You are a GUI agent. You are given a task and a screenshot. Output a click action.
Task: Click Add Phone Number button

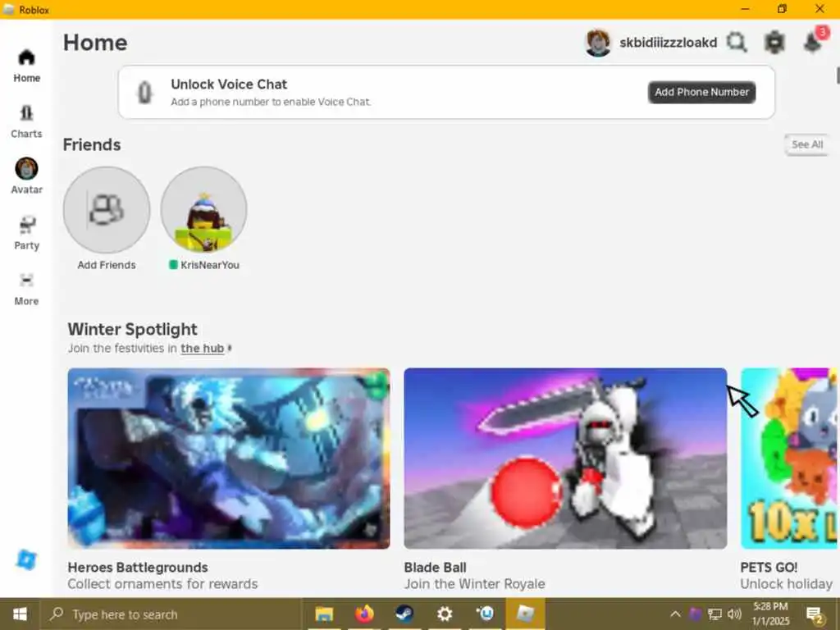point(702,92)
